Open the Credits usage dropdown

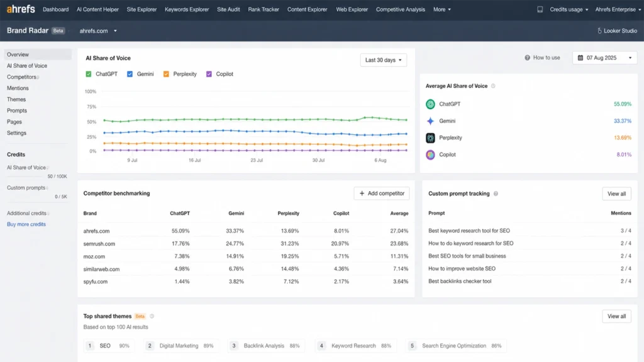pos(569,9)
